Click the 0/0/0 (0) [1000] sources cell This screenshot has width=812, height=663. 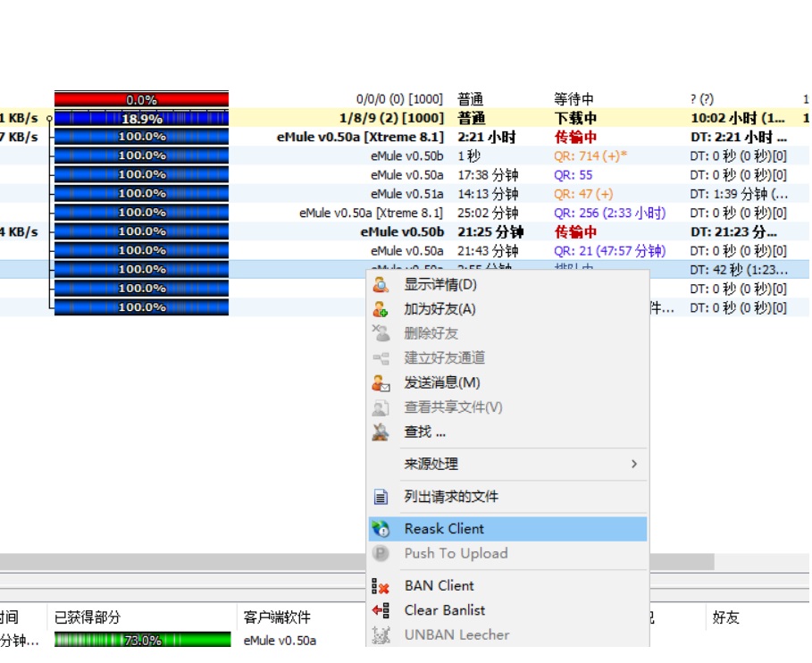click(x=399, y=99)
